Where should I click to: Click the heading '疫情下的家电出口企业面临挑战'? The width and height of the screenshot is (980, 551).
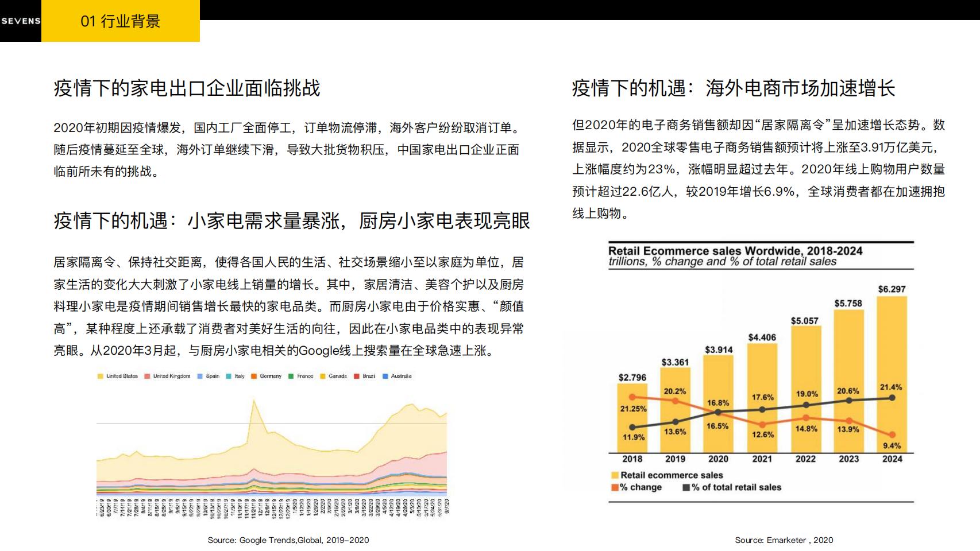pos(187,88)
